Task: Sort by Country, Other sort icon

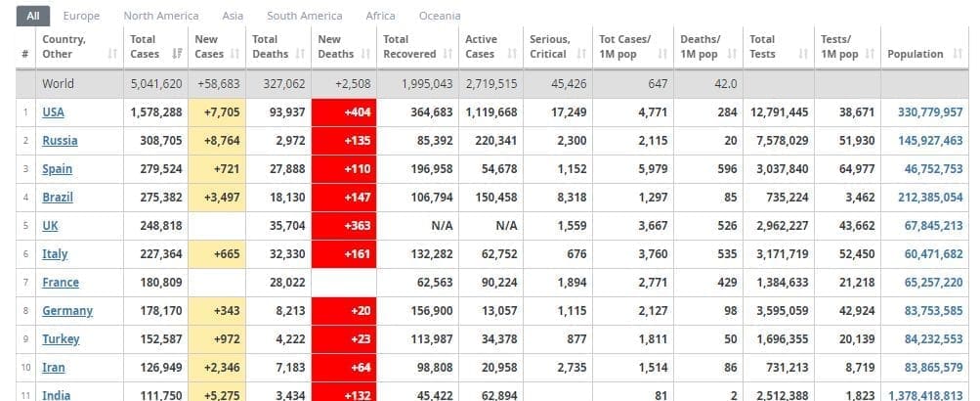Action: (115, 54)
